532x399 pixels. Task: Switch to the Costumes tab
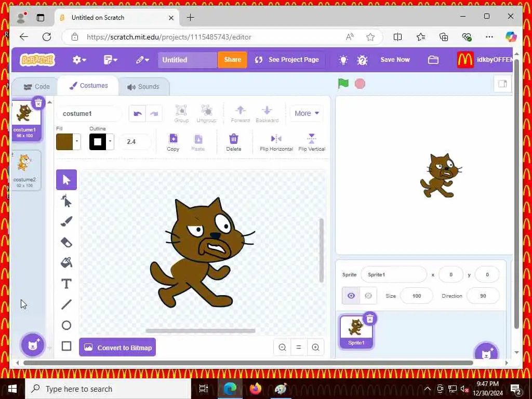point(88,86)
